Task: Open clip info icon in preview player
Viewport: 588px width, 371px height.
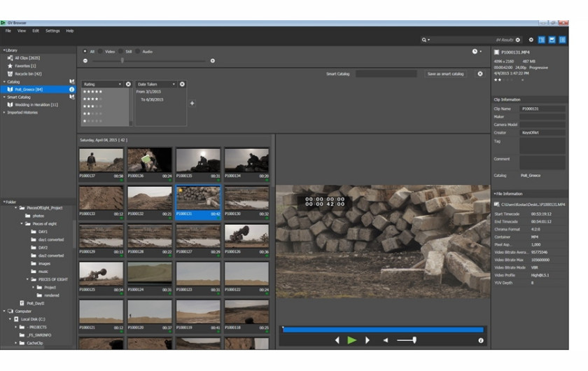Action: (481, 341)
